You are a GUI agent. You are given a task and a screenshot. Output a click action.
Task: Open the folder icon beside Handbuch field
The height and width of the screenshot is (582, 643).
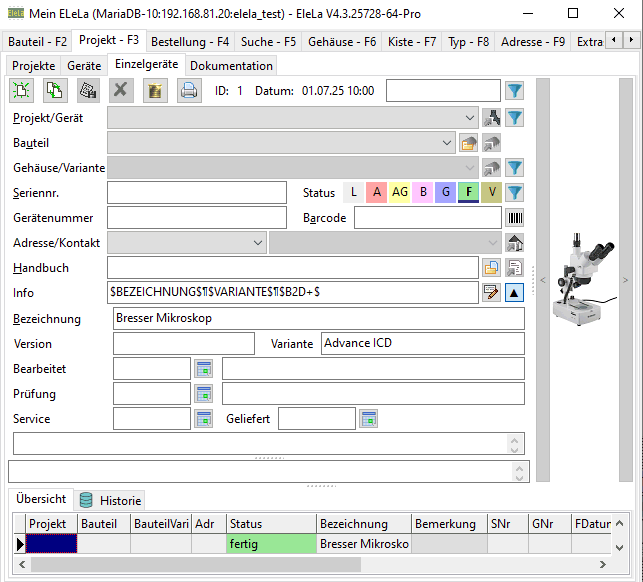[x=492, y=268]
